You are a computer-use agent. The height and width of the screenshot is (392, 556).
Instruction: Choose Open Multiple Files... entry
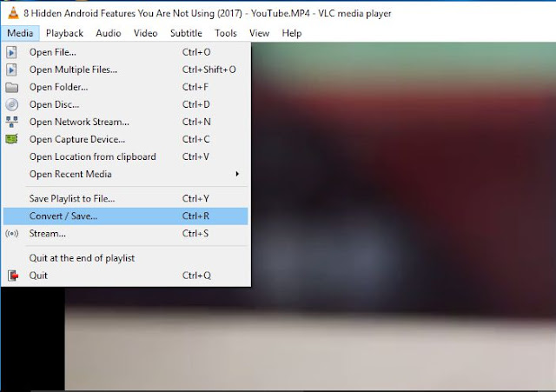click(x=125, y=70)
